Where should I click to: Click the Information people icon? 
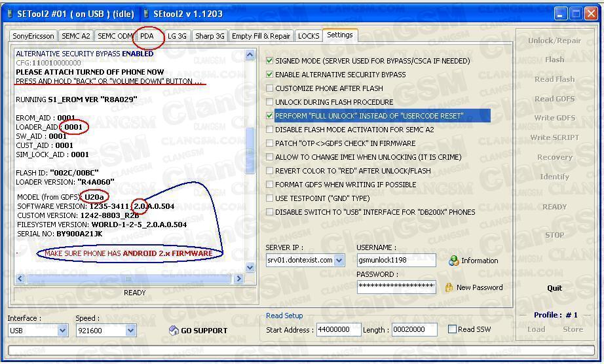pos(454,261)
